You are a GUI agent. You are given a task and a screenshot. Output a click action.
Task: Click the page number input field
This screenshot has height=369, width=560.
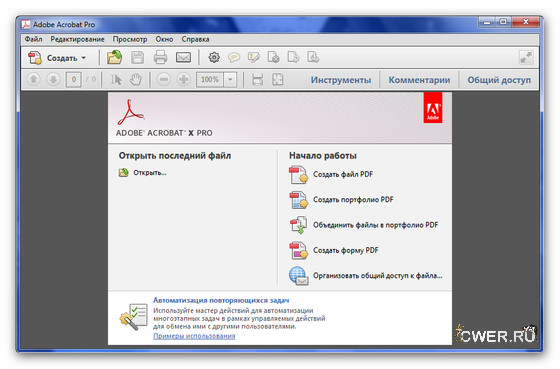coord(74,79)
